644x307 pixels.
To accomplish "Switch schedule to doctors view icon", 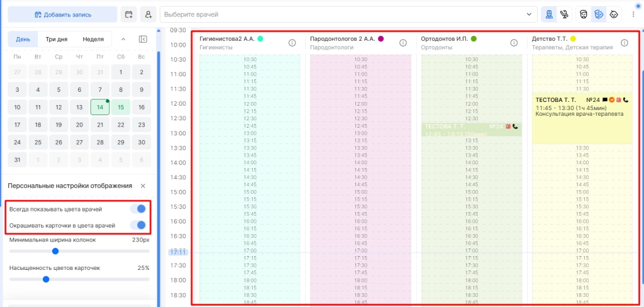I will [548, 14].
